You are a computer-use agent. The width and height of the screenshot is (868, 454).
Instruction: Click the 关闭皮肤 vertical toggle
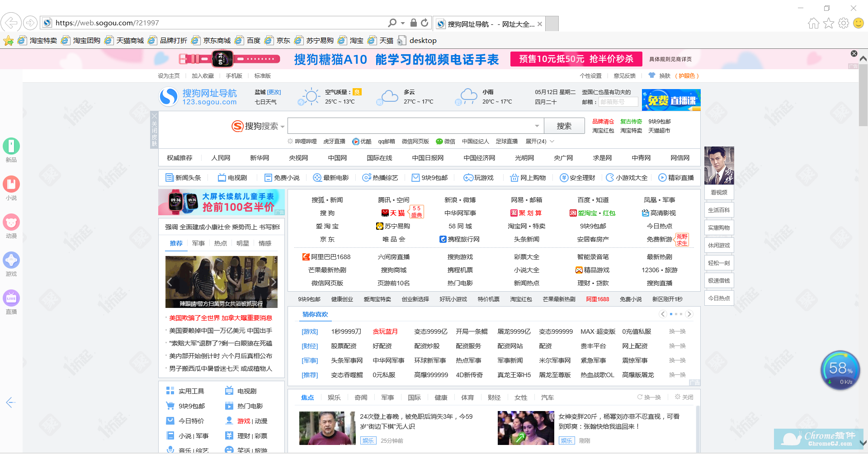click(154, 130)
